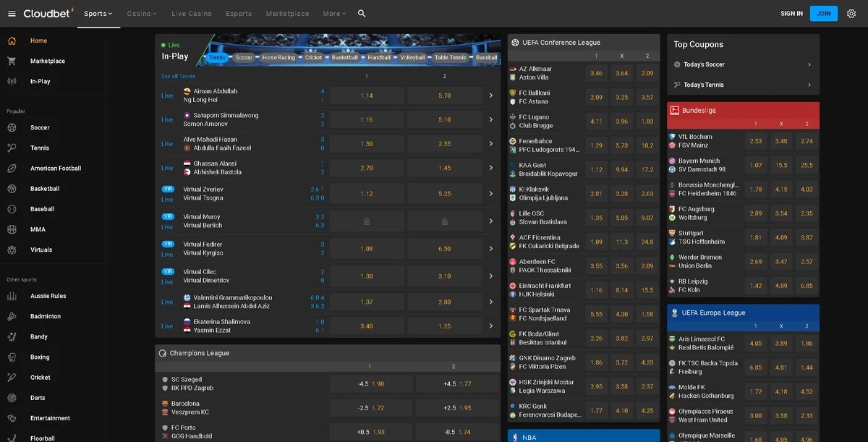The image size is (868, 442).
Task: Select odds 1.07 for Bayern Munich
Action: coord(756,165)
